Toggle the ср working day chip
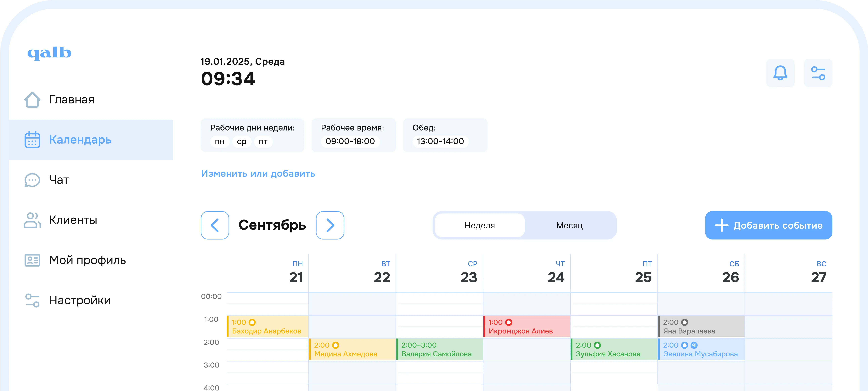 pyautogui.click(x=241, y=141)
